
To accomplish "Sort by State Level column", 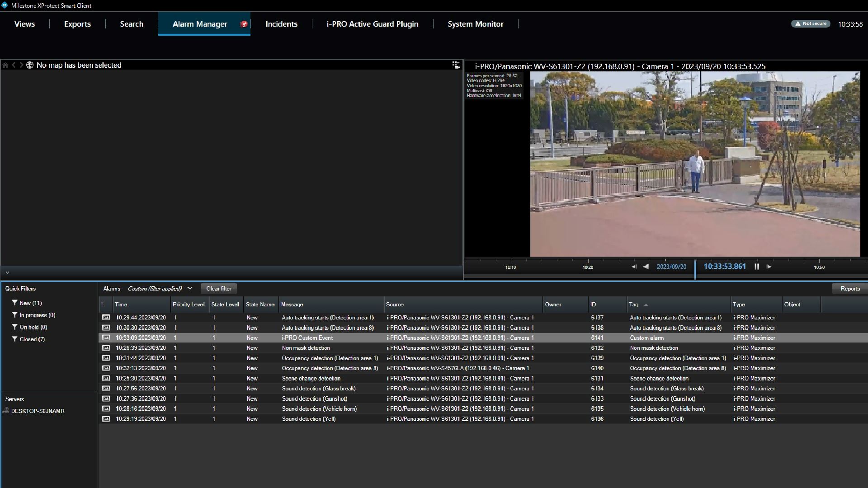I will [226, 305].
